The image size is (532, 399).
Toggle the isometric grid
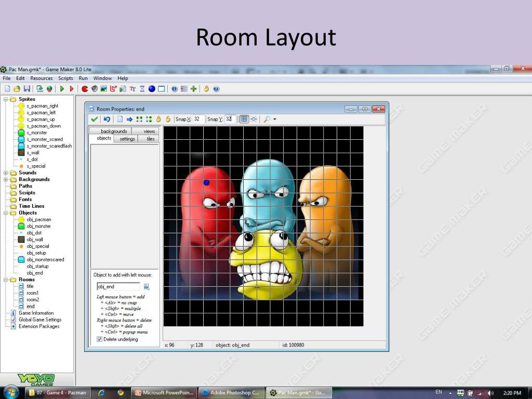(254, 119)
